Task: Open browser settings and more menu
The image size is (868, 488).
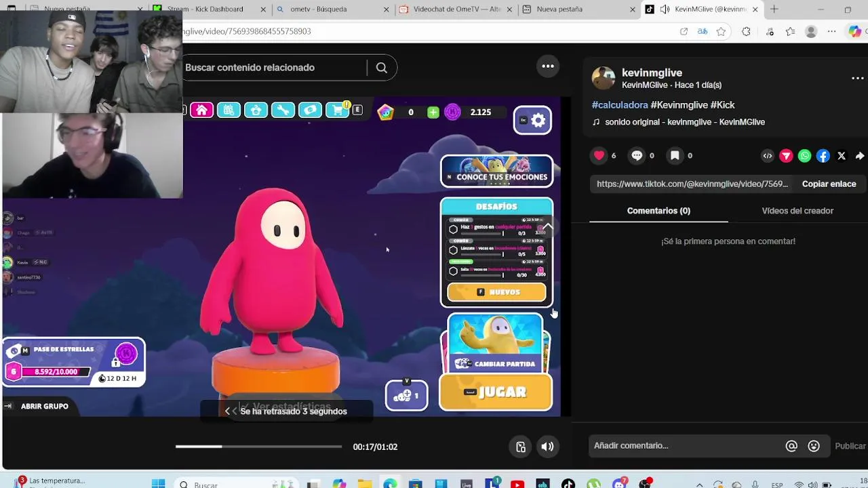Action: (832, 31)
